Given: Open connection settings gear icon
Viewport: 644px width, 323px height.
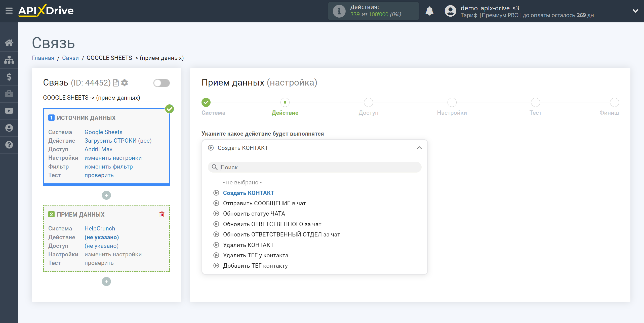Looking at the screenshot, I should tap(125, 83).
